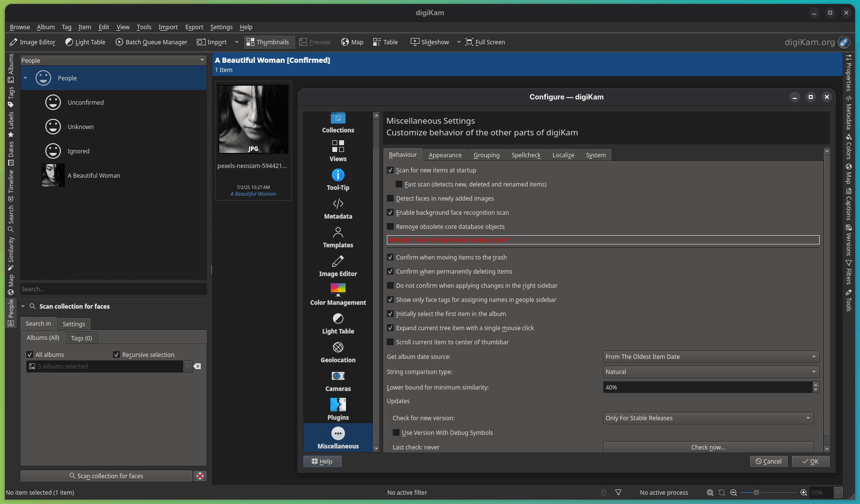Viewport: 860px width, 504px height.
Task: Switch to Map view in the toolbar
Action: tap(352, 42)
